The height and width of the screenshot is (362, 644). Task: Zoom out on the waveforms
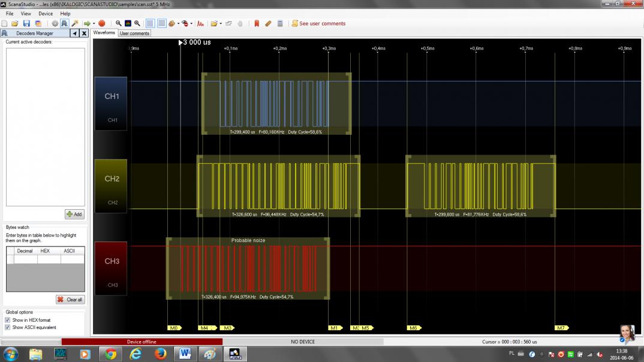tap(118, 23)
